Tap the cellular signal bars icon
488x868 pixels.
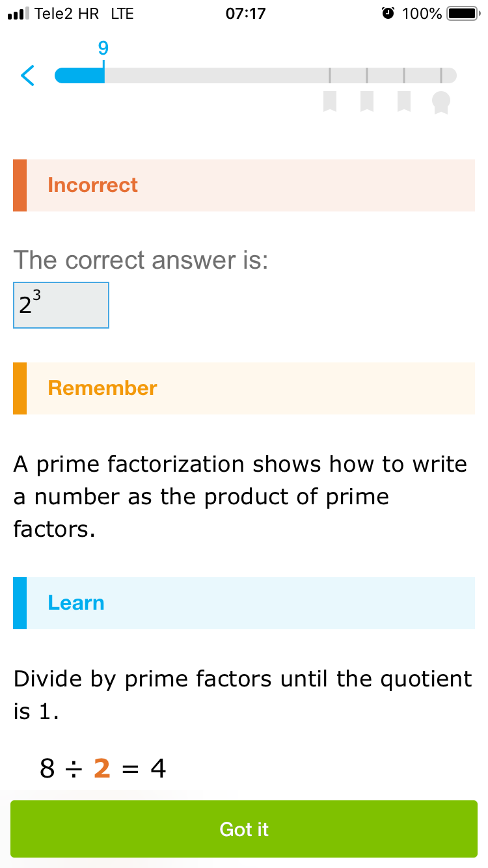pos(19,14)
